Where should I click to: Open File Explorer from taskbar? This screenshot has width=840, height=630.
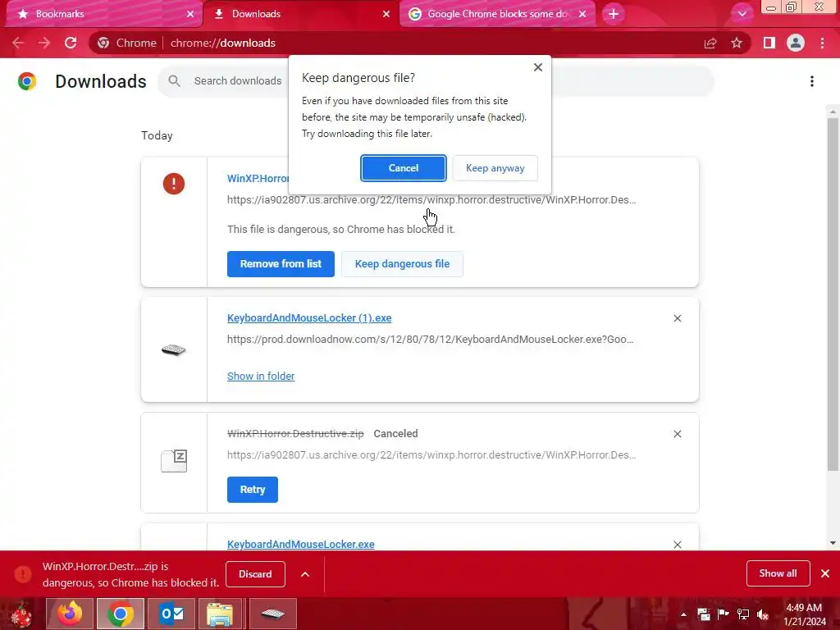220,614
